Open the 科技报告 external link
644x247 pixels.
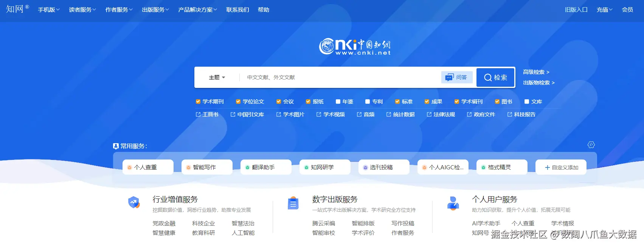pos(521,114)
